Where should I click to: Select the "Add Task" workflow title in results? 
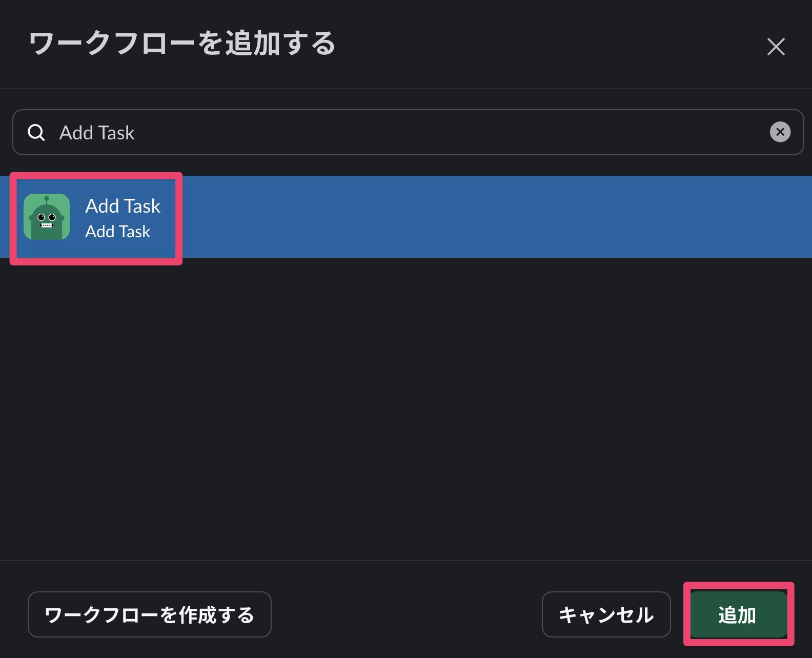[123, 206]
